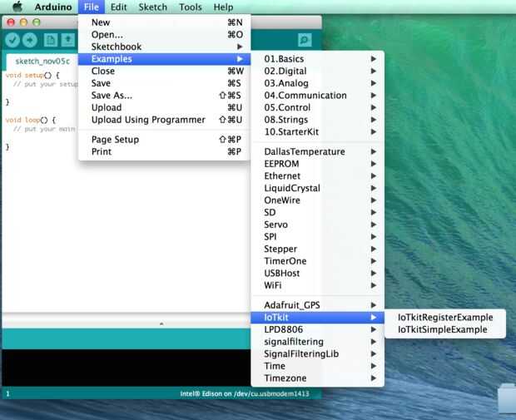Screen dimensions: 516x420
Task: Expand the 08.Strings examples
Action: (x=318, y=120)
